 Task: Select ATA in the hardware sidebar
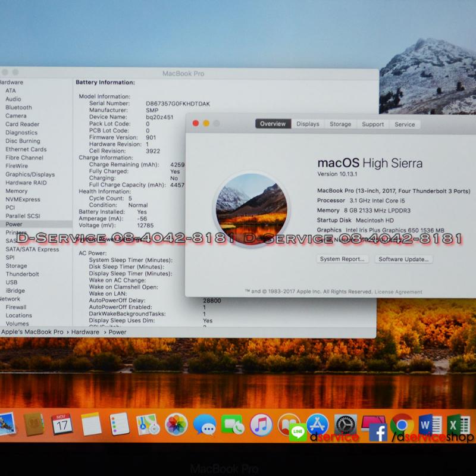(11, 90)
